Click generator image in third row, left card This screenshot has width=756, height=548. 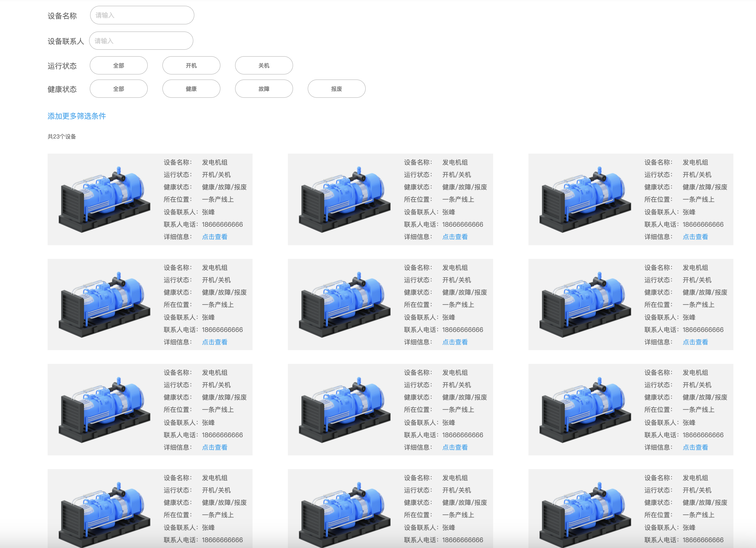click(x=105, y=410)
